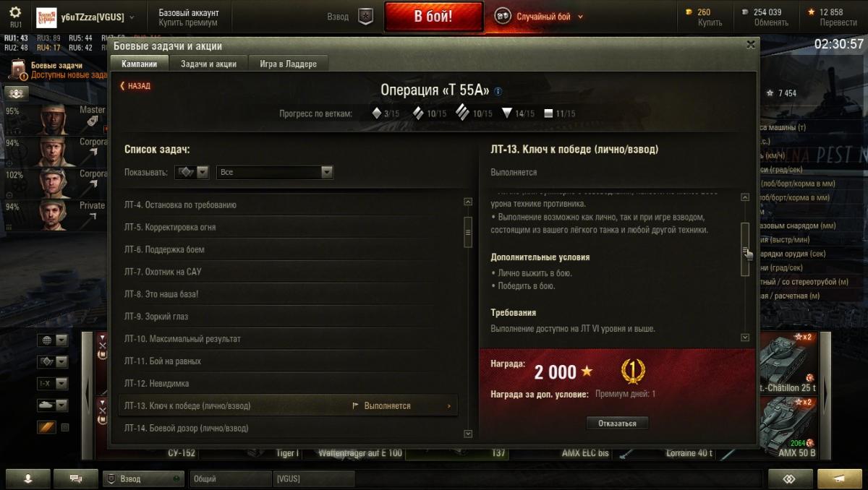
Task: Open the settings gear menu
Action: click(15, 12)
